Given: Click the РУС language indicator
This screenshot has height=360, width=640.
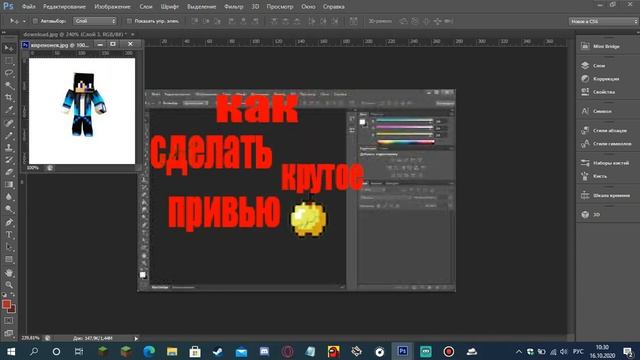Looking at the screenshot, I should [x=578, y=351].
